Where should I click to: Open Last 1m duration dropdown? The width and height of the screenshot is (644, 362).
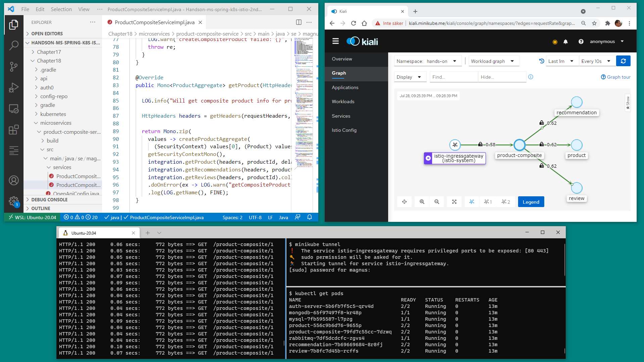(x=561, y=61)
